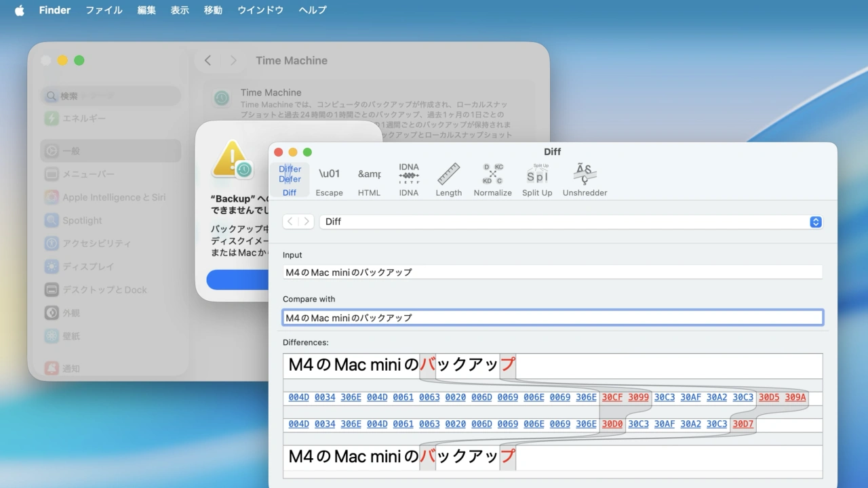Click the 30D0 hex code link in the second row
The height and width of the screenshot is (488, 868).
[612, 424]
